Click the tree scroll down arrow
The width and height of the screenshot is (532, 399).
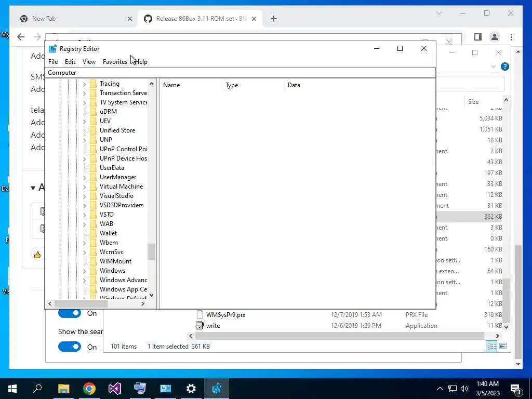click(151, 295)
